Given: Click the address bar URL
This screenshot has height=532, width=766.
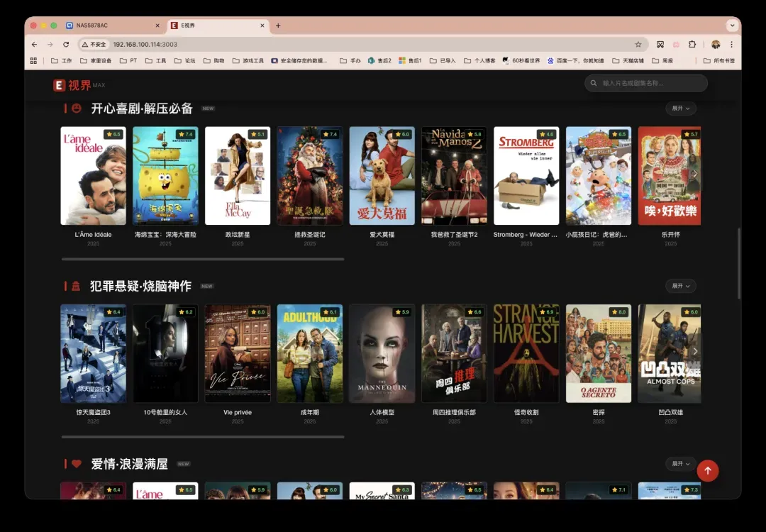Looking at the screenshot, I should click(x=145, y=45).
